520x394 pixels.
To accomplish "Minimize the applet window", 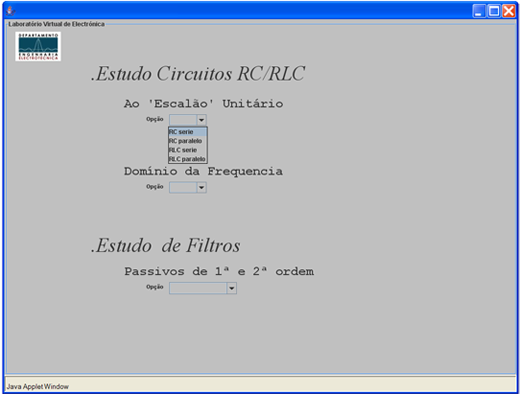I will pyautogui.click(x=479, y=11).
